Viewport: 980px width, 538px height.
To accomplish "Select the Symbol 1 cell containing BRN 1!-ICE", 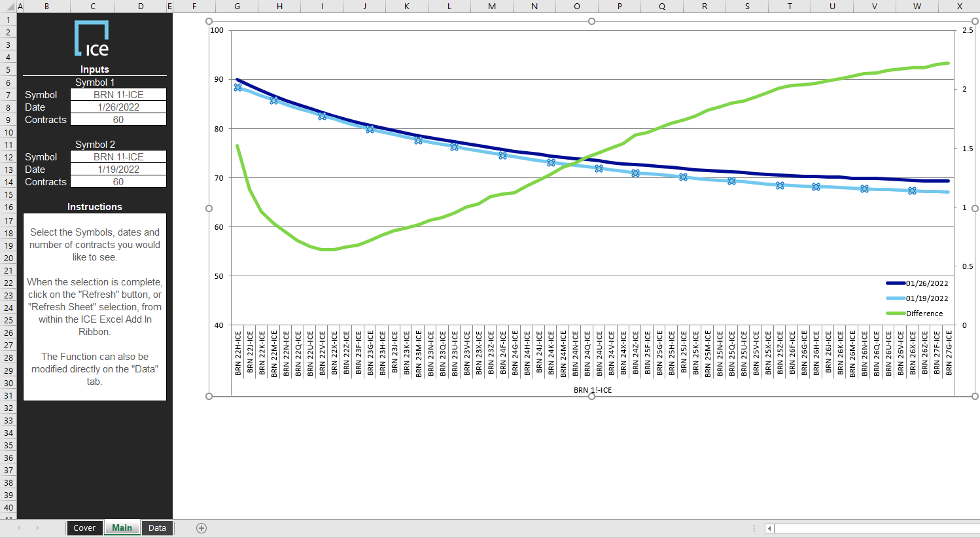I will point(118,94).
